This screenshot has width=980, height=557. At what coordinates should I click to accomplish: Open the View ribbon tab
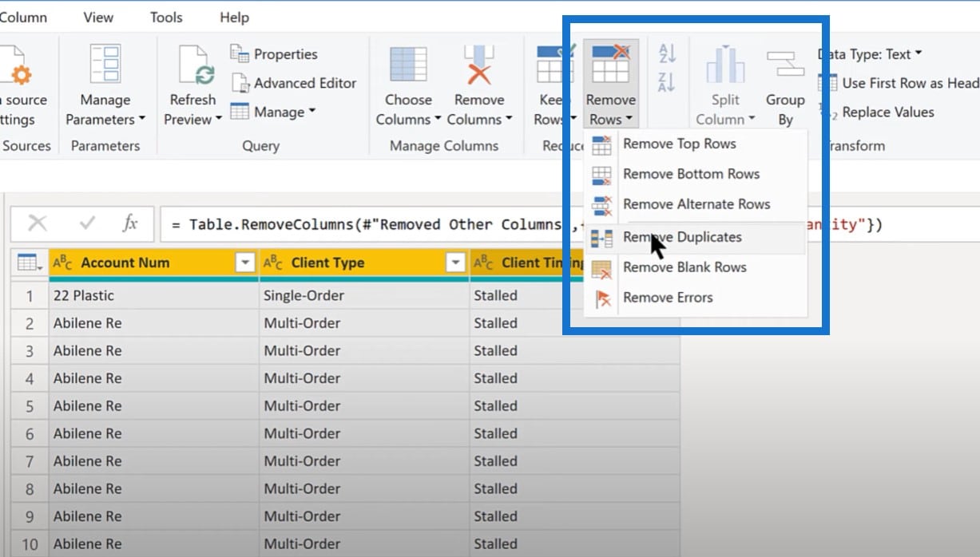tap(98, 17)
